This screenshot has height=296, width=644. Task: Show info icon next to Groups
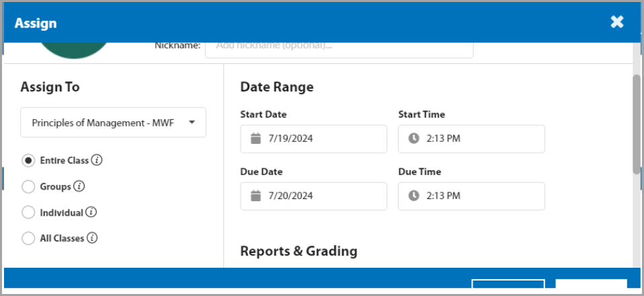pos(79,186)
